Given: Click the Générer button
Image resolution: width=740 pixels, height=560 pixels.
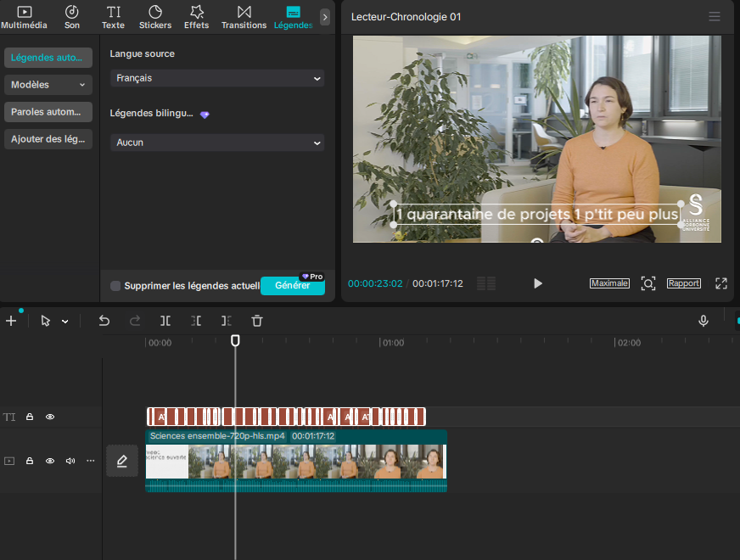Looking at the screenshot, I should coord(293,285).
